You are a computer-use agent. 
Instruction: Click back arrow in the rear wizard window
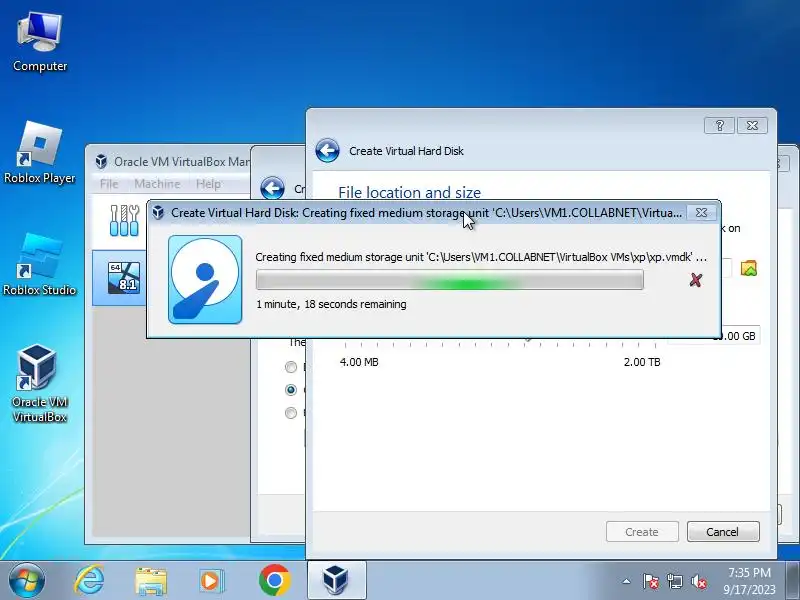click(272, 188)
